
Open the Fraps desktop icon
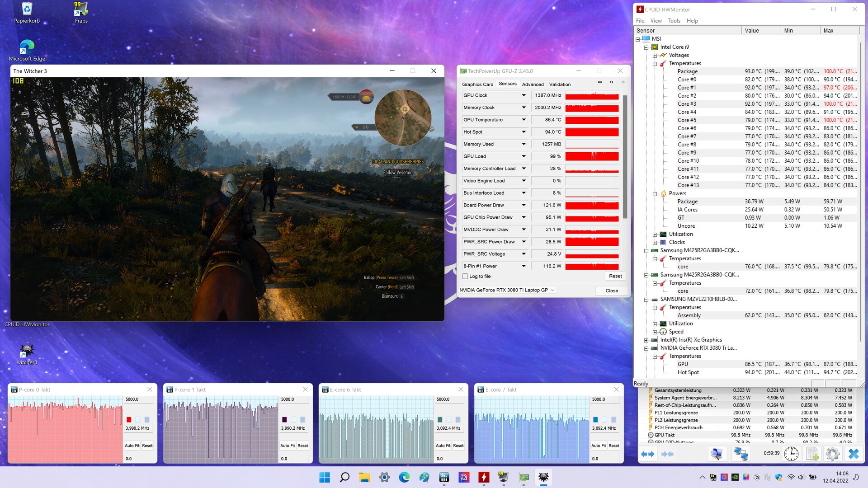tap(81, 12)
